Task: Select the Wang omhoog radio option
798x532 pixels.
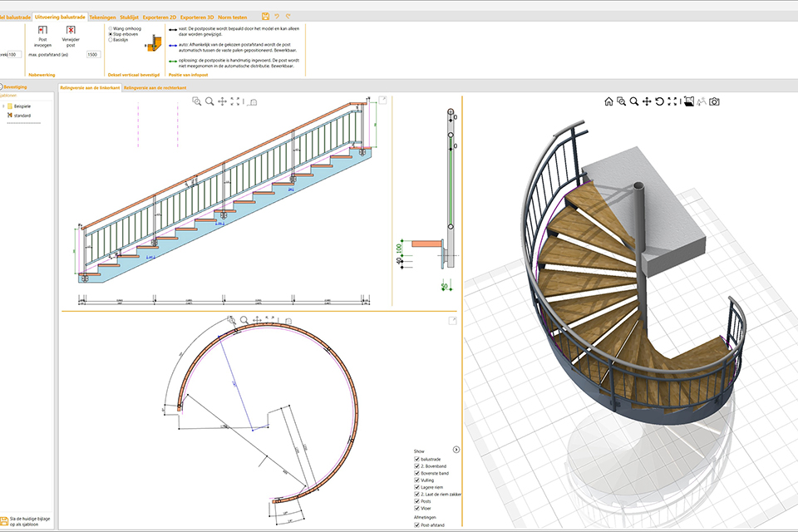Action: 111,28
